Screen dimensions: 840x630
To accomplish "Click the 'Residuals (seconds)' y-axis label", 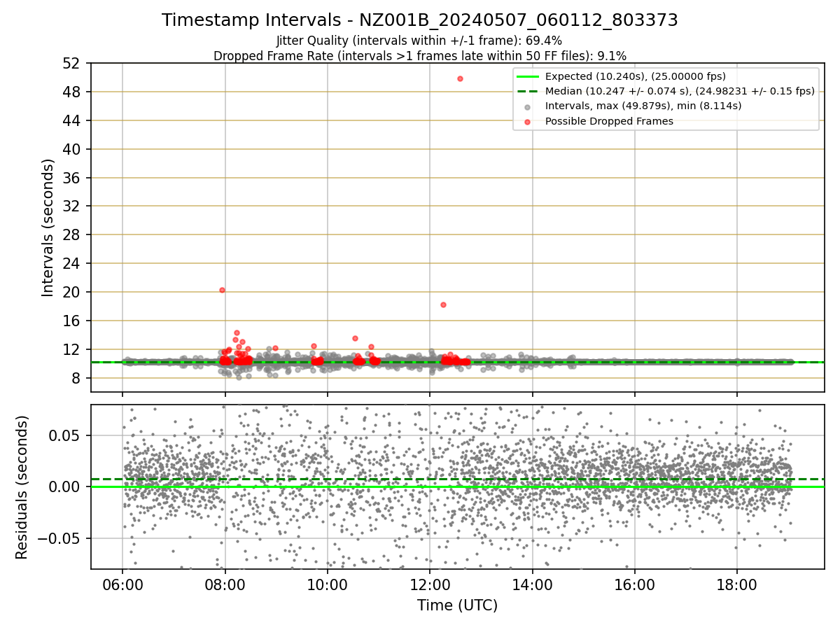I will tap(22, 487).
